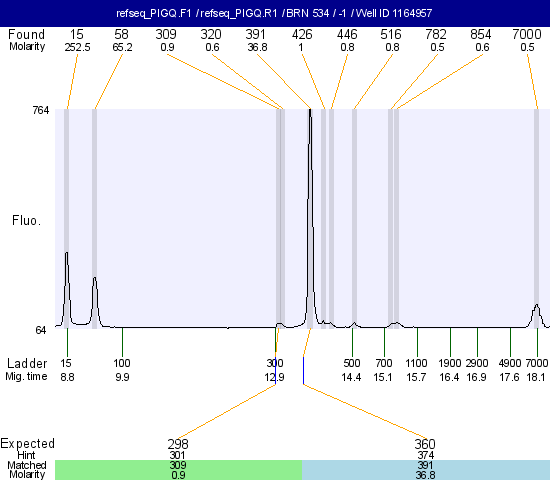Click the title bar reading refseq_PIGQ.F1
The height and width of the screenshot is (480, 550).
275,13
